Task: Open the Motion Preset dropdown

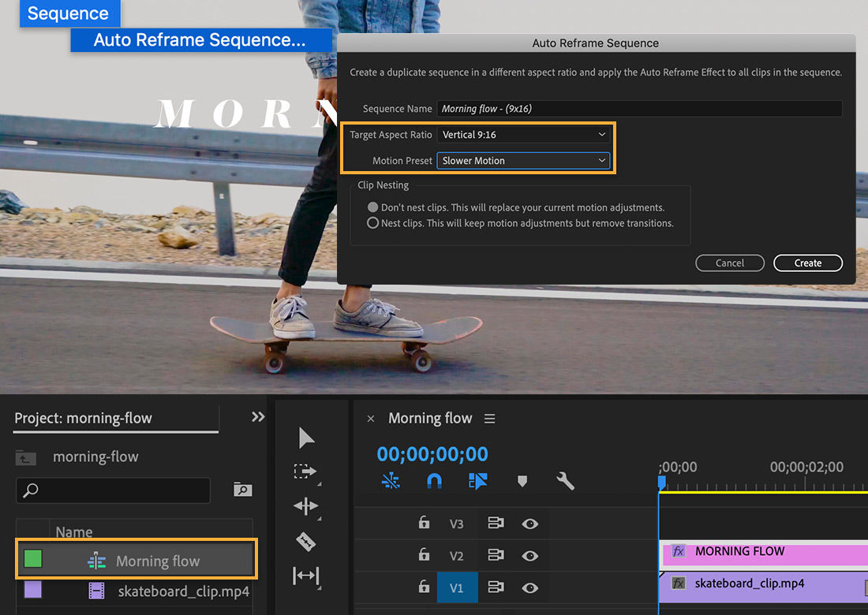Action: tap(523, 160)
